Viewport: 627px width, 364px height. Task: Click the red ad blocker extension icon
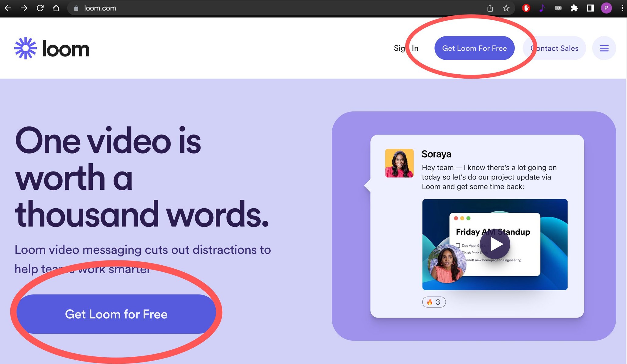click(526, 8)
